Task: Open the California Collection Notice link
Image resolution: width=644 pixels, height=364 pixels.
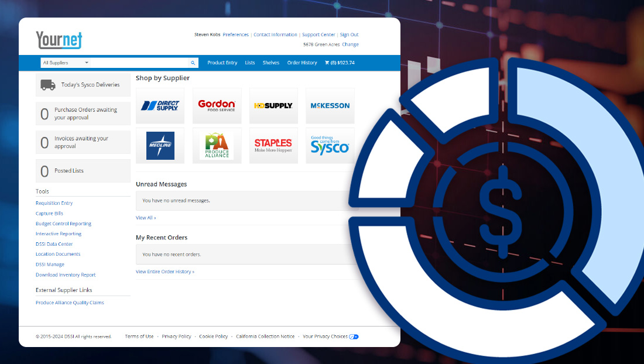Action: pos(265,336)
